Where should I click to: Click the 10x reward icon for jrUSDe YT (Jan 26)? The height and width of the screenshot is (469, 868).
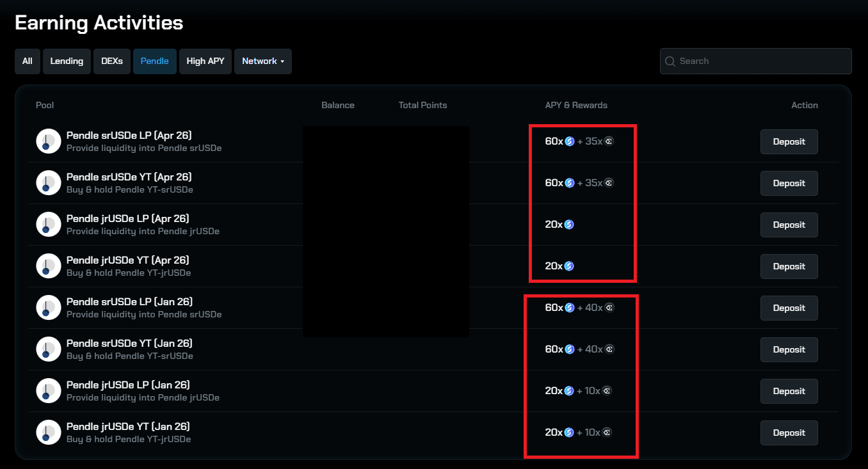607,433
